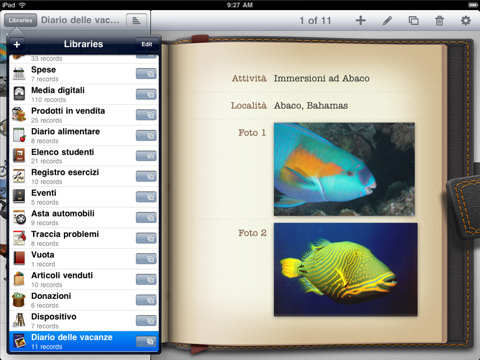
Task: Open Prodotti in vendita library icon
Action: (19, 115)
